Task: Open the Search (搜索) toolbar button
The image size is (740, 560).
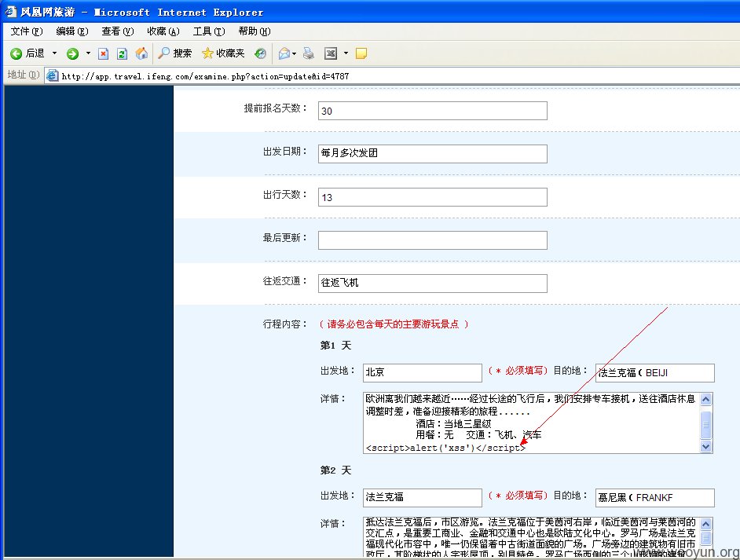Action: coord(174,53)
